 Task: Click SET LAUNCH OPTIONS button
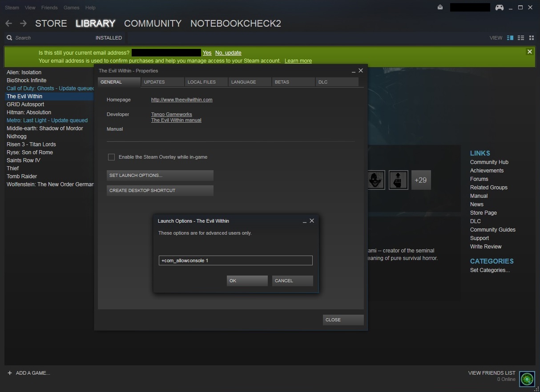(160, 175)
